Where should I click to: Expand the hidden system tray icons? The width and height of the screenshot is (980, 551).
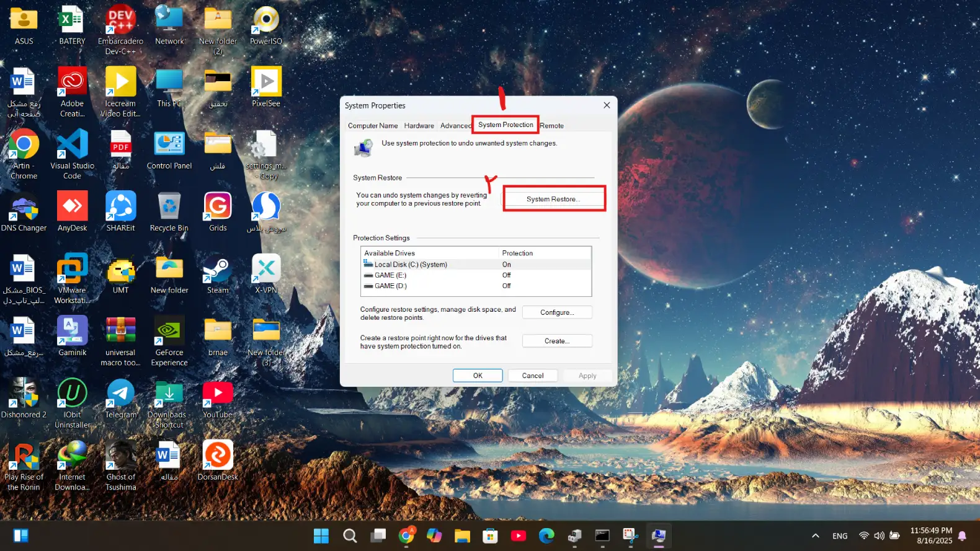tap(816, 536)
